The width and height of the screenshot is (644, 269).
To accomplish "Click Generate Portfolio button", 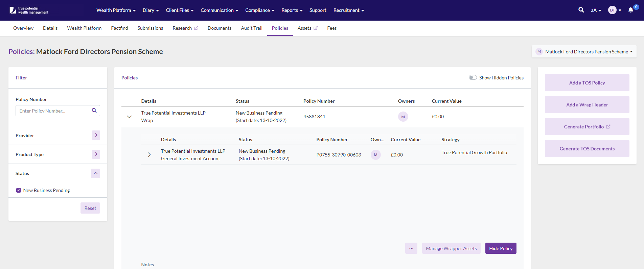I will tap(587, 127).
